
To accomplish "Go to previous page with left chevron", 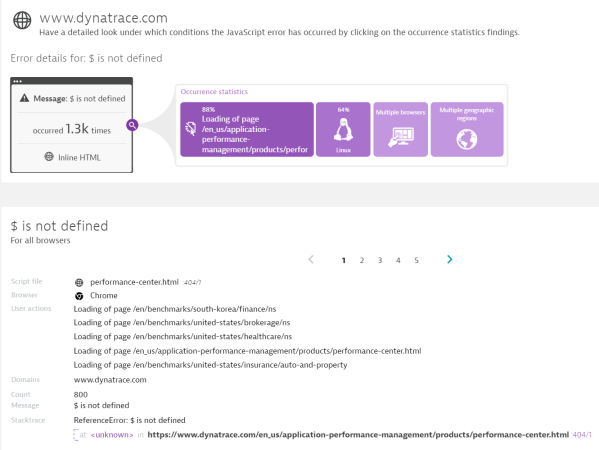I will coord(311,260).
